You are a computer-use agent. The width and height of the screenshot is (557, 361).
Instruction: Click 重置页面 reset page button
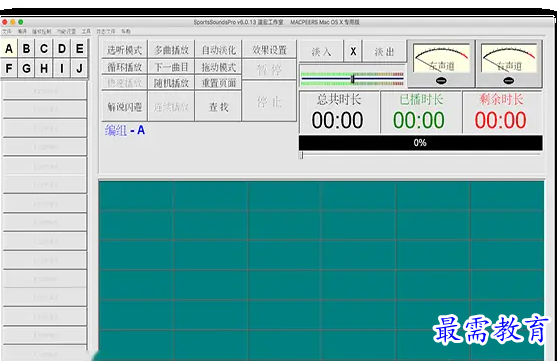coord(218,83)
